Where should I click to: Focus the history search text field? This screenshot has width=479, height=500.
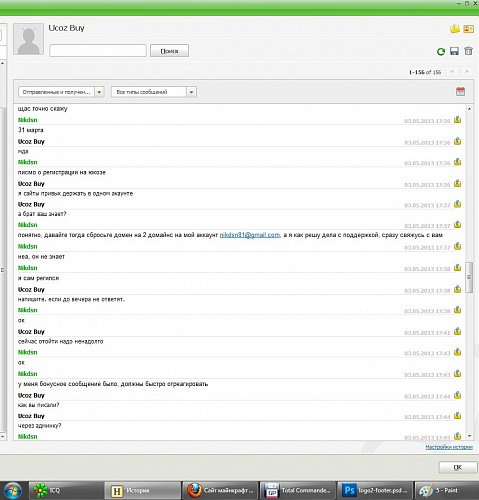pos(98,51)
